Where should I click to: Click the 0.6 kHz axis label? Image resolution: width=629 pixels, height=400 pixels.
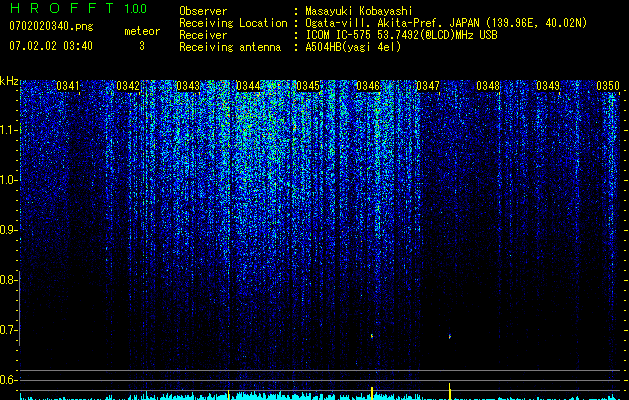click(x=8, y=380)
